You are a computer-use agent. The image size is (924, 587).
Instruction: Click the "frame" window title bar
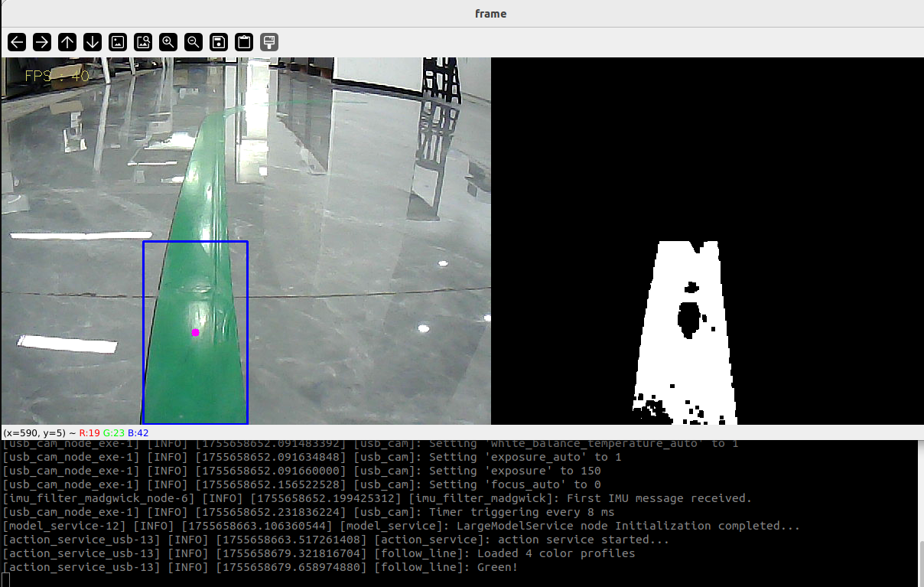coord(490,13)
